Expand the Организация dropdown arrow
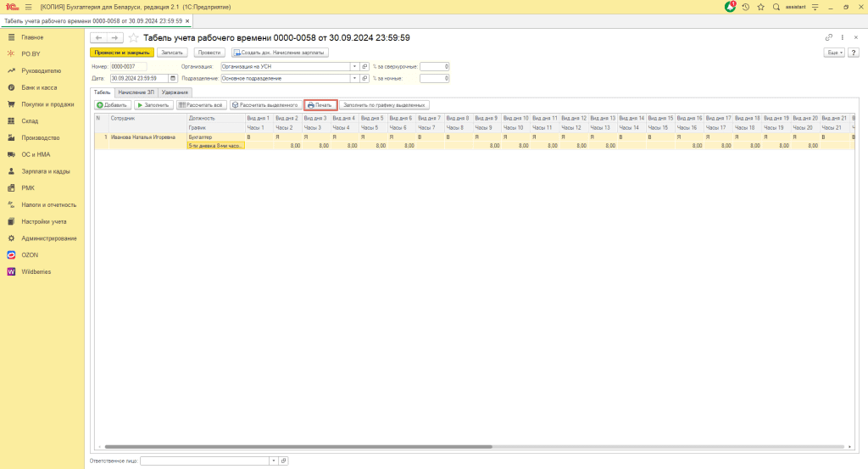 point(354,66)
